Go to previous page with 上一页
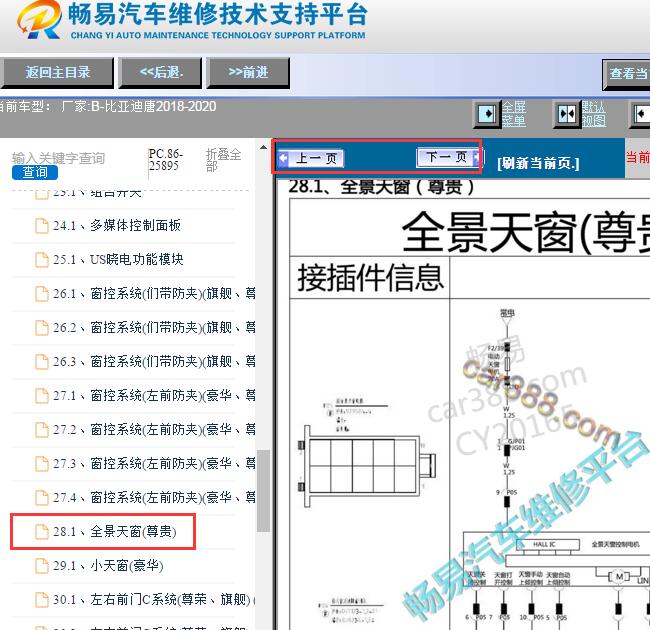The width and height of the screenshot is (650, 630). tap(311, 158)
